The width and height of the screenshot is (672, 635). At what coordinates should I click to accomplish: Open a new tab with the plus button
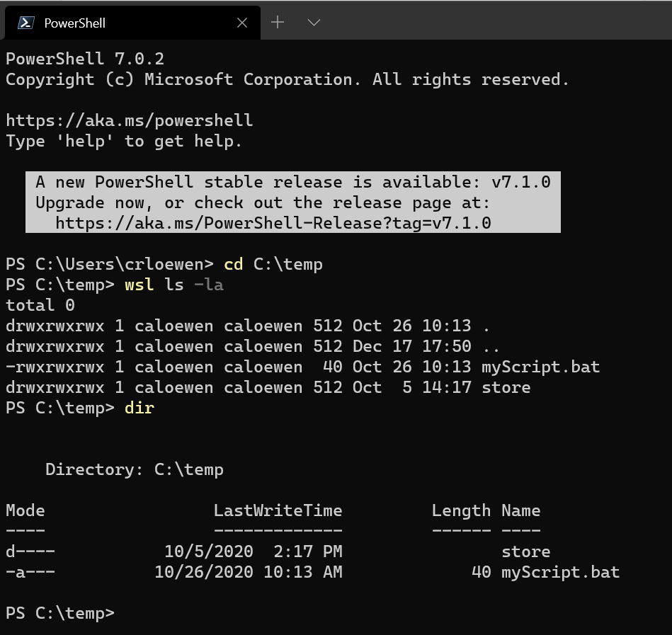(x=278, y=22)
